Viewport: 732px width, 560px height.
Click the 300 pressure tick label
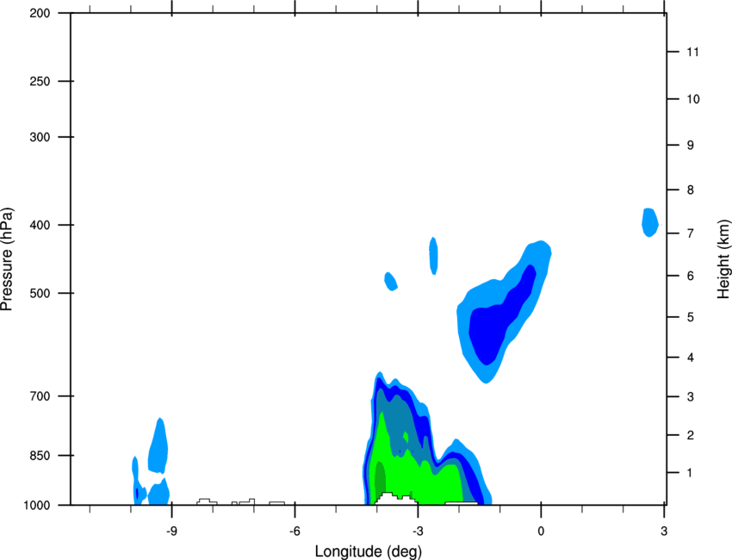40,137
